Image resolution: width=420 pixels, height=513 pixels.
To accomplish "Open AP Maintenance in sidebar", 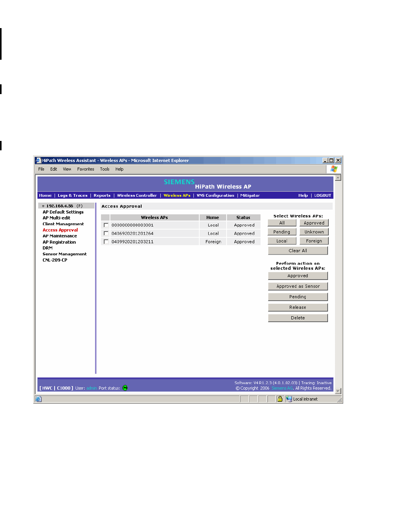I will [x=60, y=236].
